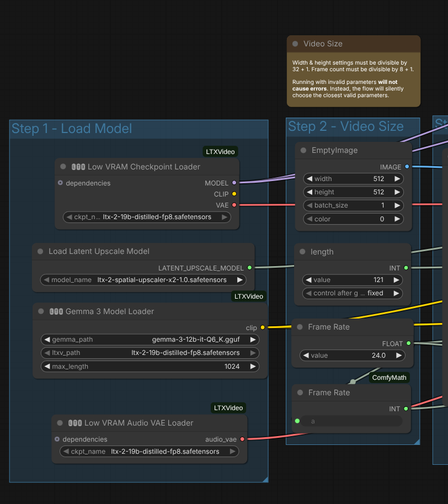
Task: Open ckpt_name dropdown in Audio VAE Loader
Action: (x=150, y=452)
